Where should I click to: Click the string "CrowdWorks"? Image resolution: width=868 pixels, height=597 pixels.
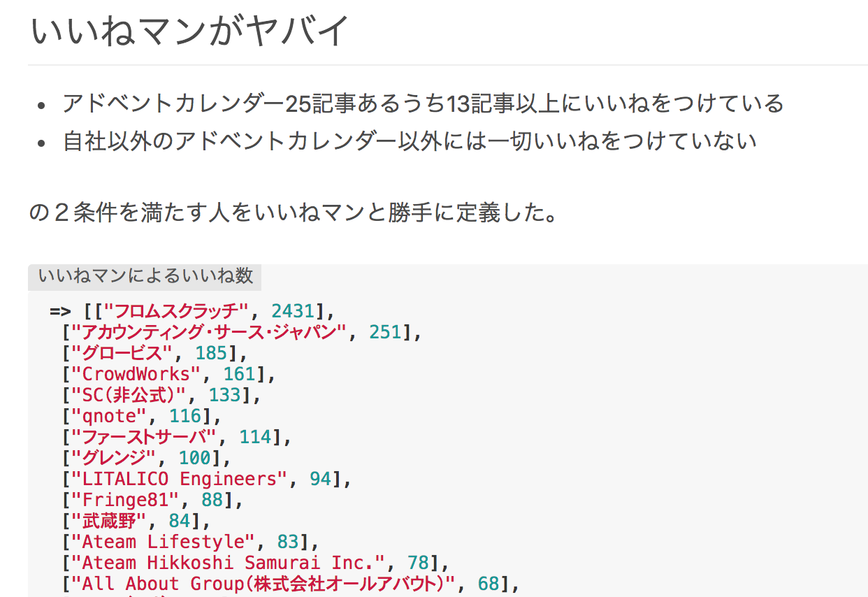136,374
